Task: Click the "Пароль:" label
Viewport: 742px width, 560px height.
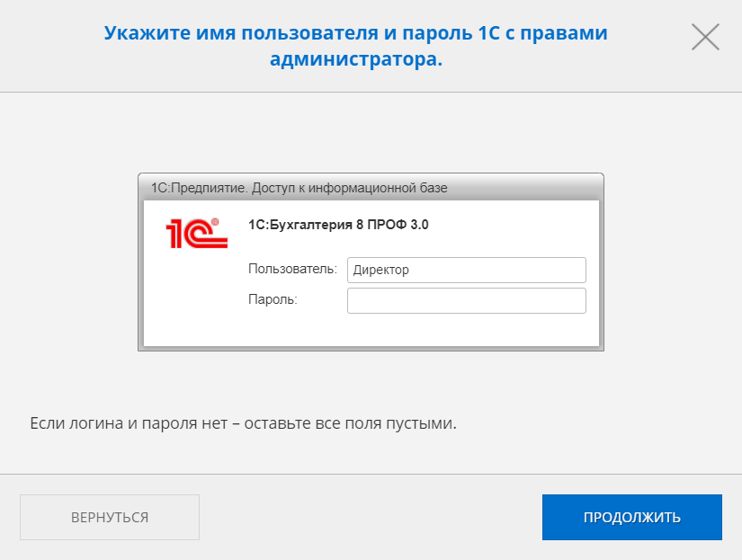Action: point(273,299)
